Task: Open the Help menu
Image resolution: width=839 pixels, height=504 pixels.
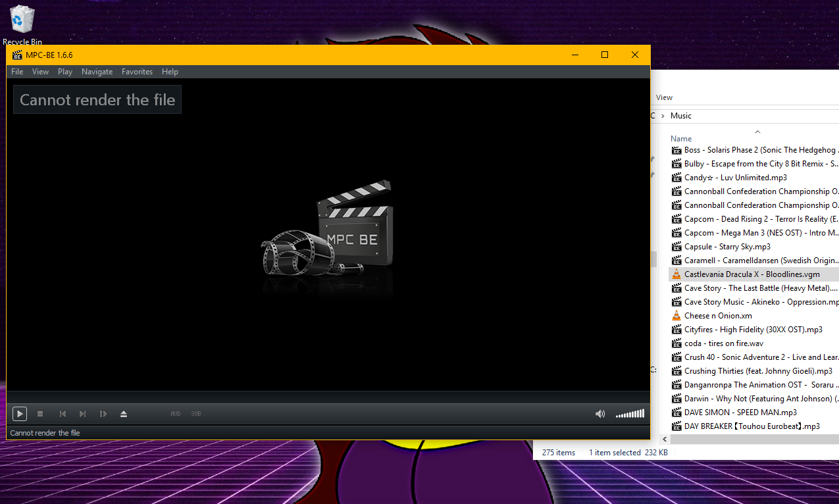Action: pyautogui.click(x=170, y=72)
